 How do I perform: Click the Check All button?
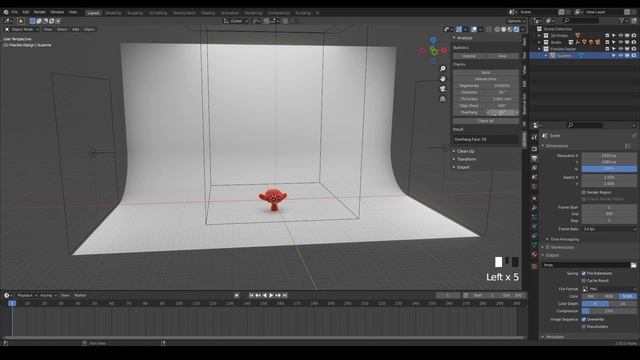(486, 121)
